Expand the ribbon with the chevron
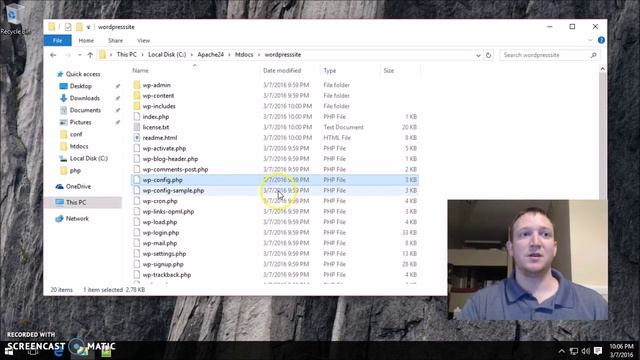Viewport: 640px width, 360px height. pos(590,40)
